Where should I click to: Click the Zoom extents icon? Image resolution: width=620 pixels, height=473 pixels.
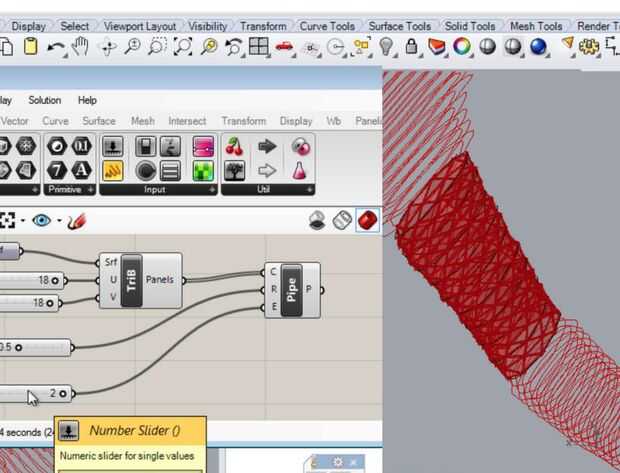tap(183, 47)
